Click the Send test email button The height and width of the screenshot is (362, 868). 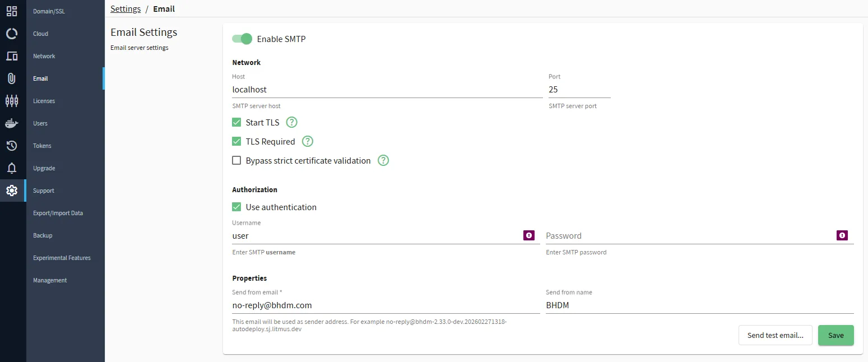coord(776,335)
